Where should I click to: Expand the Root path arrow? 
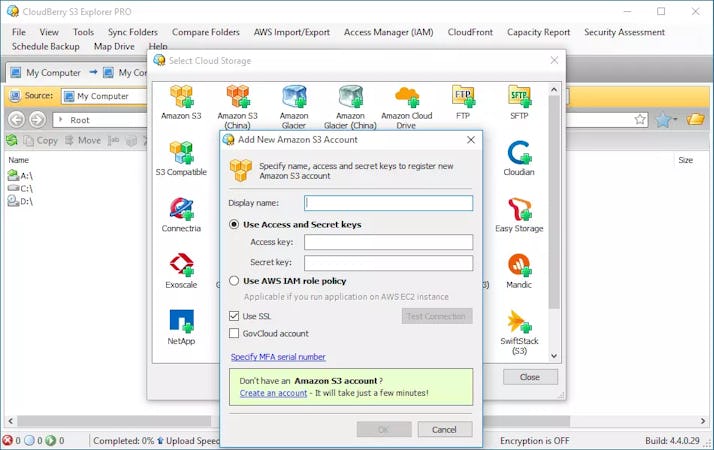point(61,119)
